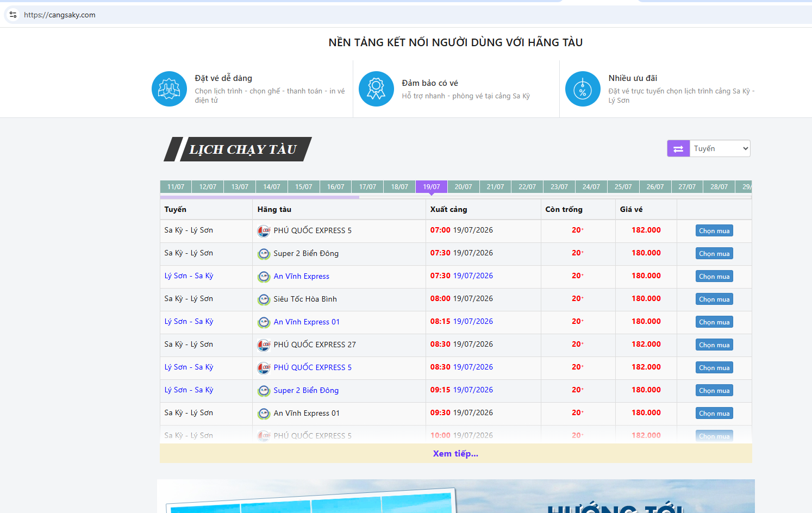Select the 11/07 date tab
The image size is (812, 513).
(x=176, y=187)
